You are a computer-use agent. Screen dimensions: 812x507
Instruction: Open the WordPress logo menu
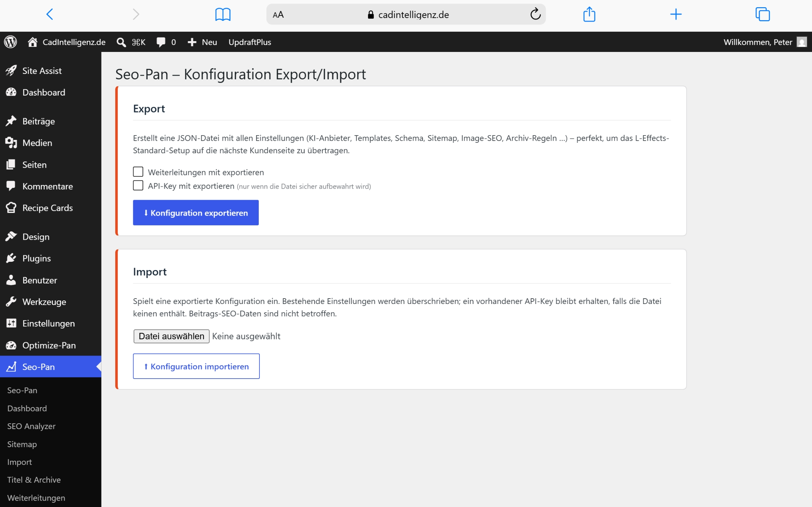pyautogui.click(x=10, y=42)
